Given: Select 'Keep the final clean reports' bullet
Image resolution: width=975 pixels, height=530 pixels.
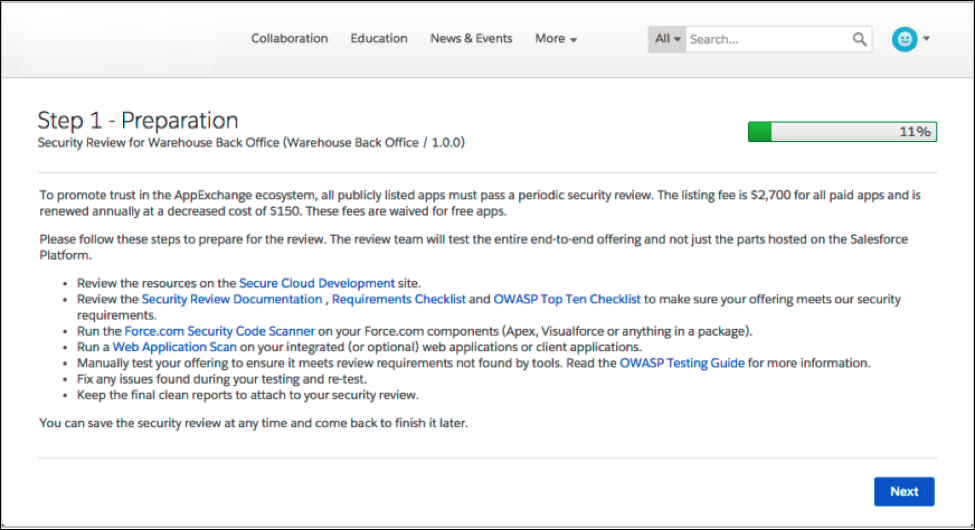Looking at the screenshot, I should (247, 395).
